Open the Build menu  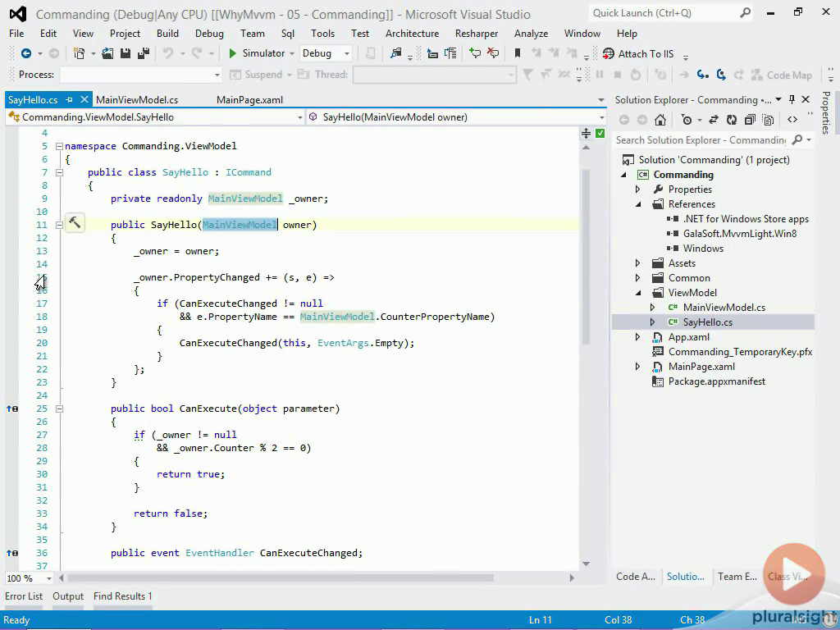167,33
